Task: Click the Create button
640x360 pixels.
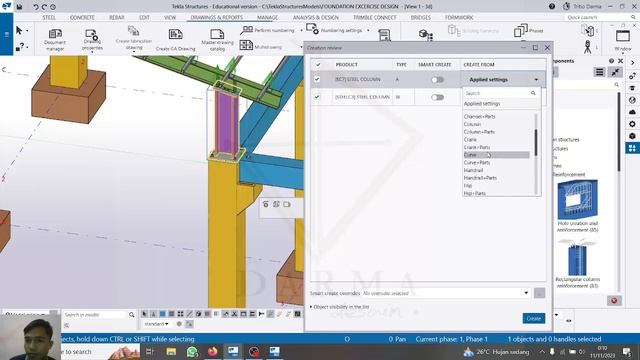Action: pos(533,318)
